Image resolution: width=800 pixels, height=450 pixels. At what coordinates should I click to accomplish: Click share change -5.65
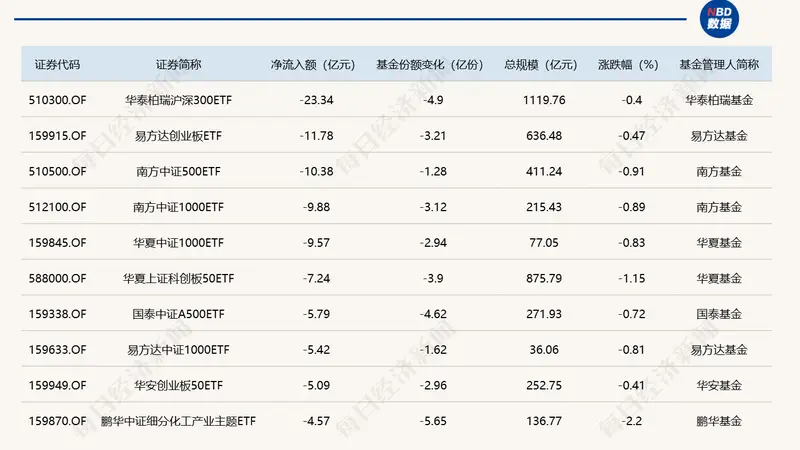click(433, 421)
